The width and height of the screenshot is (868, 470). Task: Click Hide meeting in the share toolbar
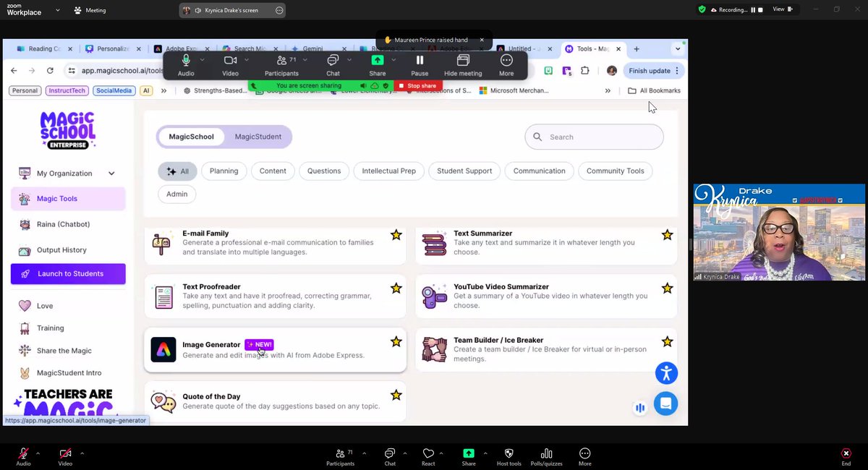coord(463,64)
